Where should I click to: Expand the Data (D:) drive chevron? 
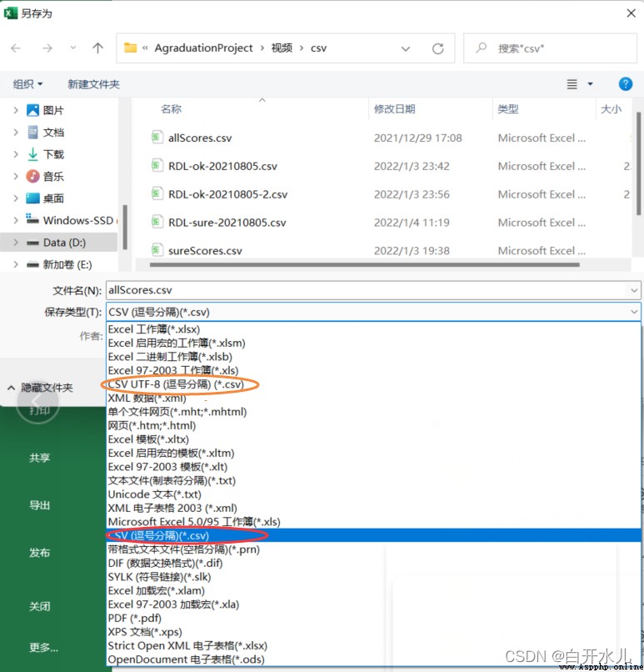[x=16, y=242]
